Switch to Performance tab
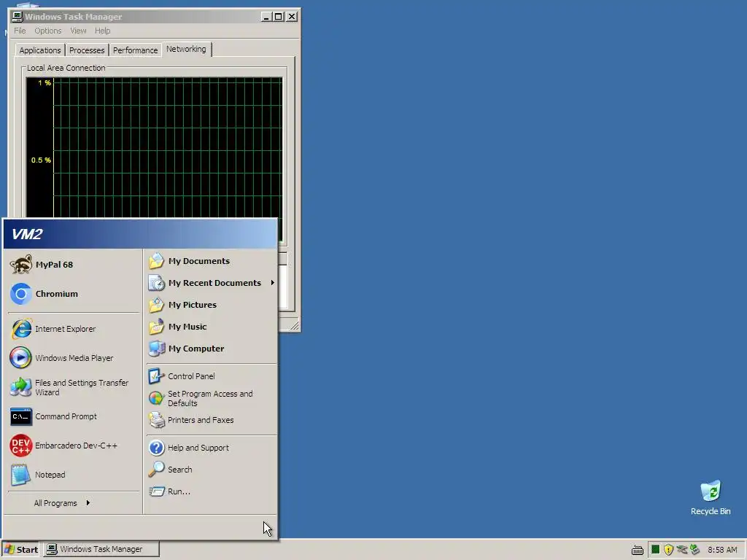This screenshot has height=560, width=747. click(135, 50)
